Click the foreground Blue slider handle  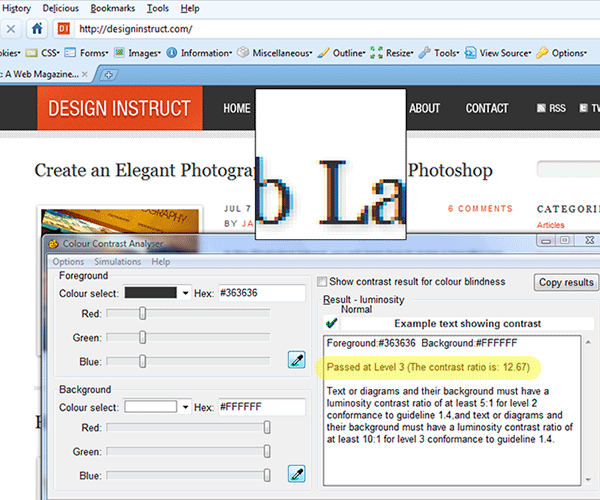pyautogui.click(x=142, y=361)
